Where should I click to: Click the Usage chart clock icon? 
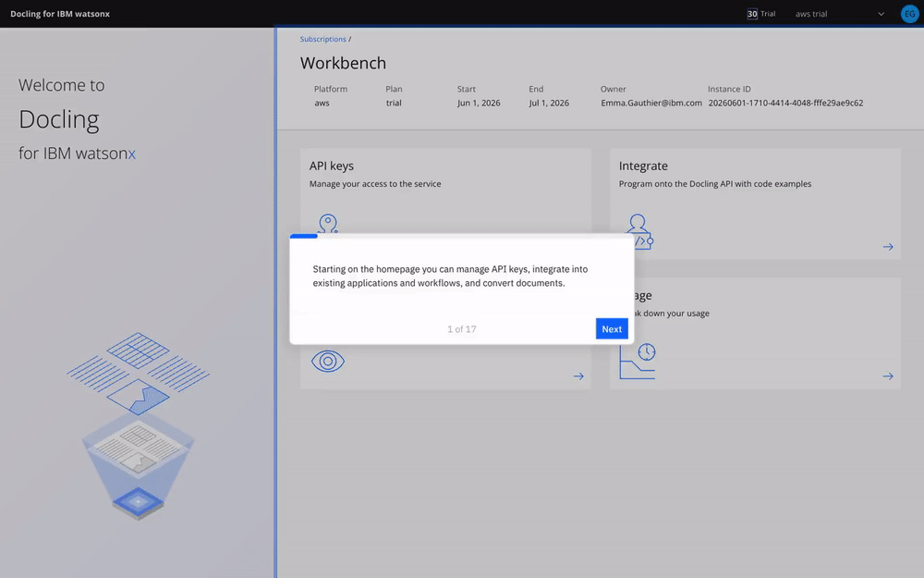pyautogui.click(x=638, y=361)
